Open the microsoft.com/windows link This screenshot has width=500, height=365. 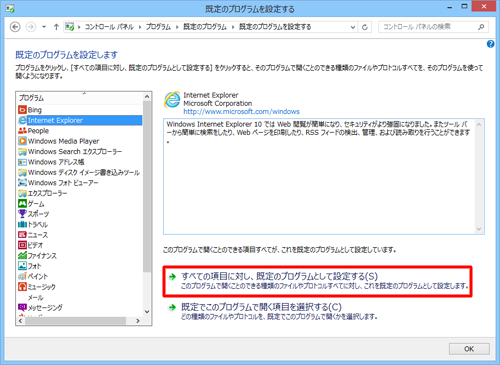(x=241, y=112)
